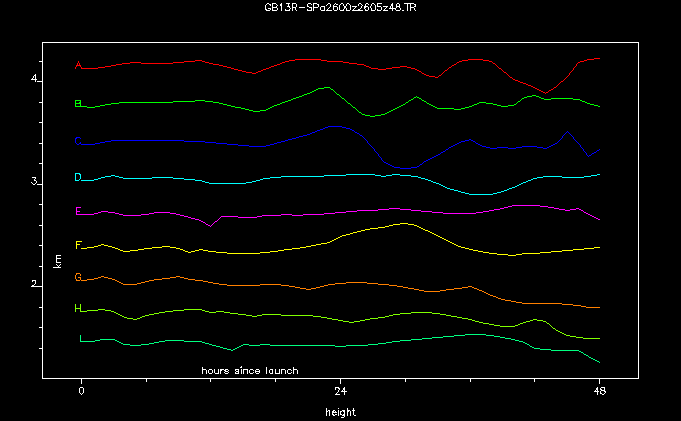Click the 48 hour x-axis tick
This screenshot has width=681, height=421.
(598, 392)
